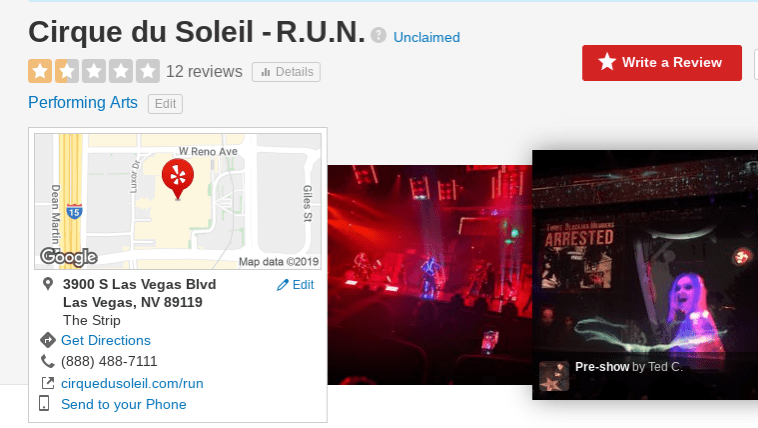Click the question mark icon beside Unclaimed
Viewport: 758px width, 428px height.
click(x=379, y=35)
